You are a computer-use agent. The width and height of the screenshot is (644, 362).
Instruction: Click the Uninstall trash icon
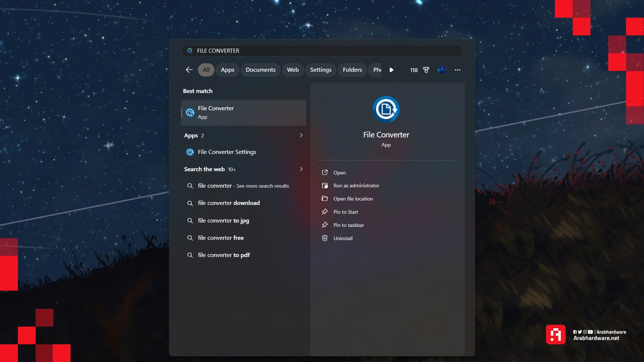(x=325, y=238)
